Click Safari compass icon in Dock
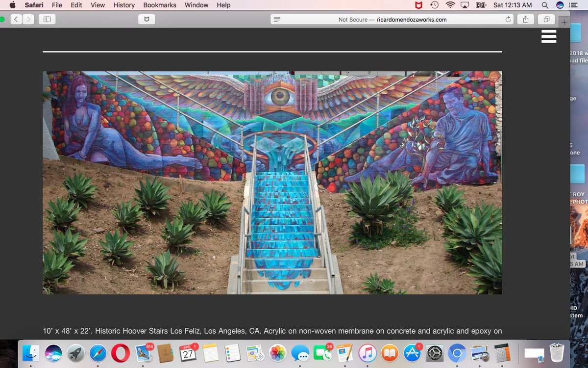The image size is (588, 368). click(98, 353)
